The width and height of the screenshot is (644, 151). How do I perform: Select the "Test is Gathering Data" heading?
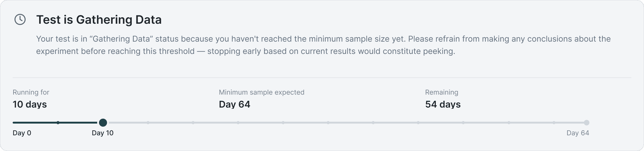99,20
